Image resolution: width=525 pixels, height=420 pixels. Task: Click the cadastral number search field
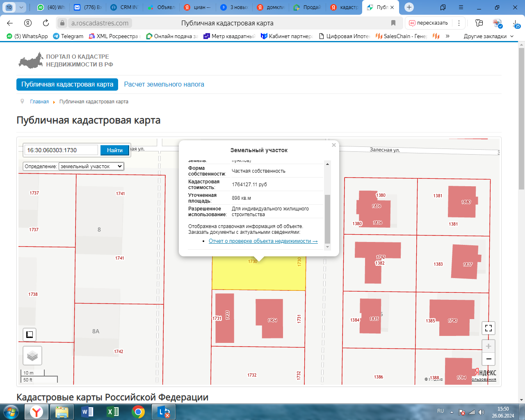click(61, 150)
